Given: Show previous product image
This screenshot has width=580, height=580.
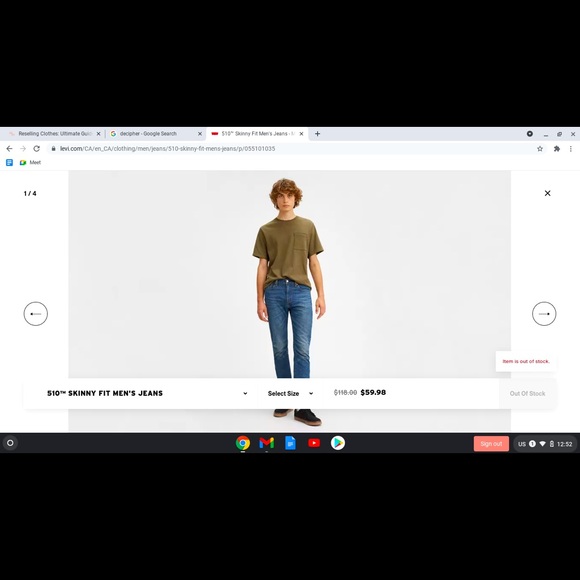Looking at the screenshot, I should 36,314.
